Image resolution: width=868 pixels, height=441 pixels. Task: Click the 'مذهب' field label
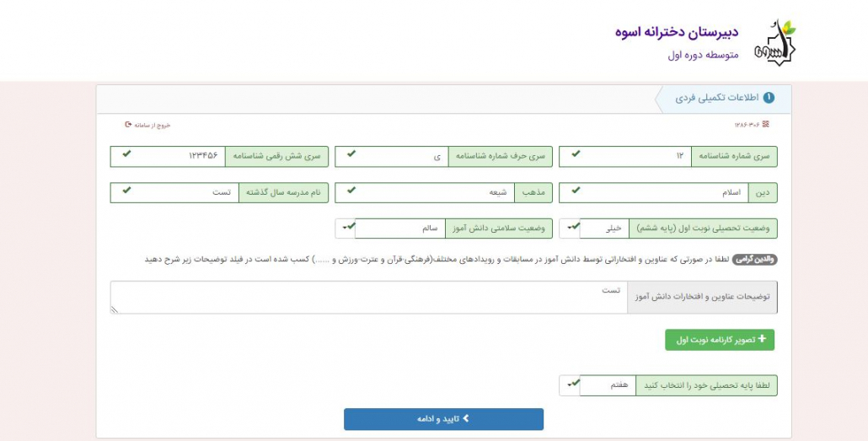(533, 192)
